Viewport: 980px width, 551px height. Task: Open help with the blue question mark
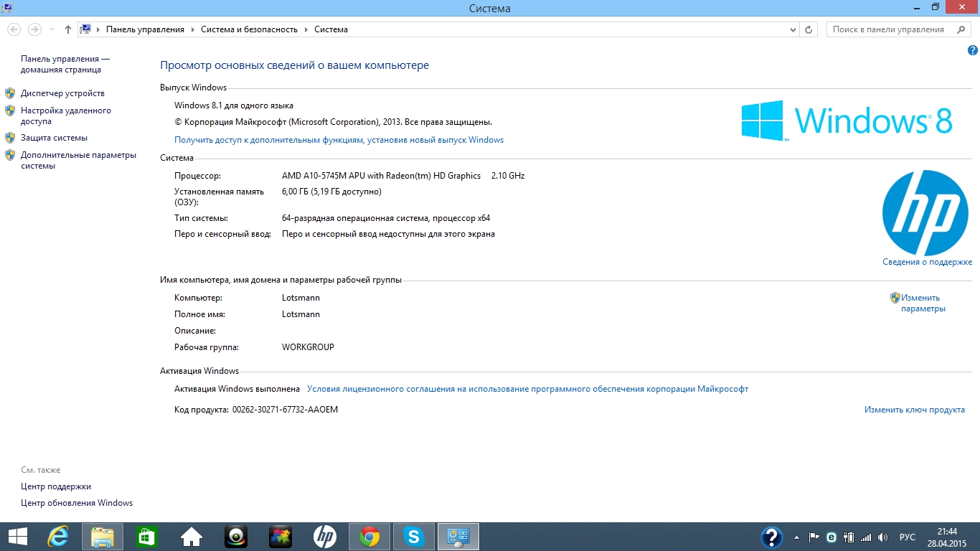[973, 50]
